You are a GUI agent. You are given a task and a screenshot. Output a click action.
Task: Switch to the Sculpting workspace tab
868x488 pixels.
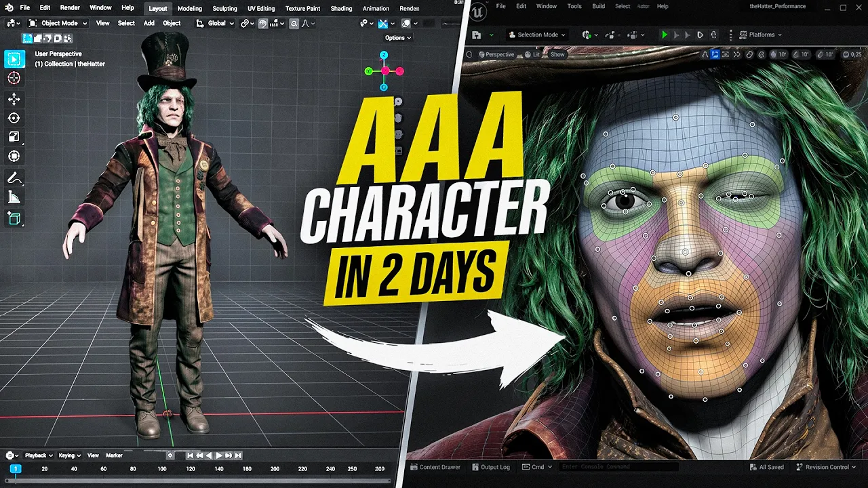coord(224,9)
